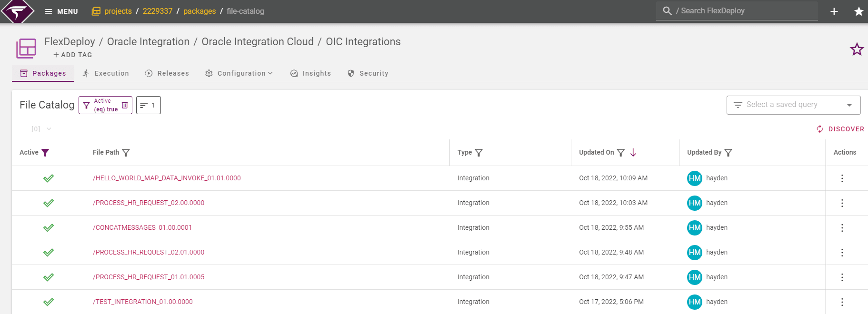Open /PROCESS_HR_REQUEST_02.01.0000 file link
Image resolution: width=868 pixels, height=314 pixels.
(x=149, y=252)
